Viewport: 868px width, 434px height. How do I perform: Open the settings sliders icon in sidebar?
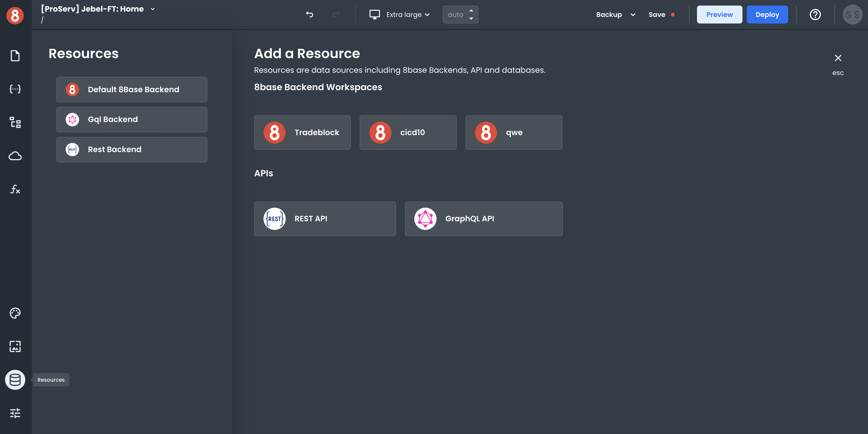point(15,413)
